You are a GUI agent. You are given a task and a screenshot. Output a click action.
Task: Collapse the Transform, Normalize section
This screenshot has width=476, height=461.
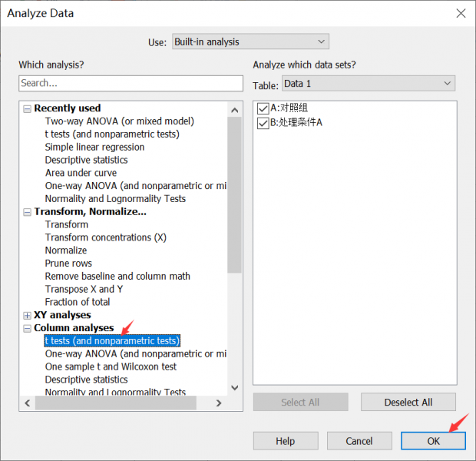coord(28,212)
